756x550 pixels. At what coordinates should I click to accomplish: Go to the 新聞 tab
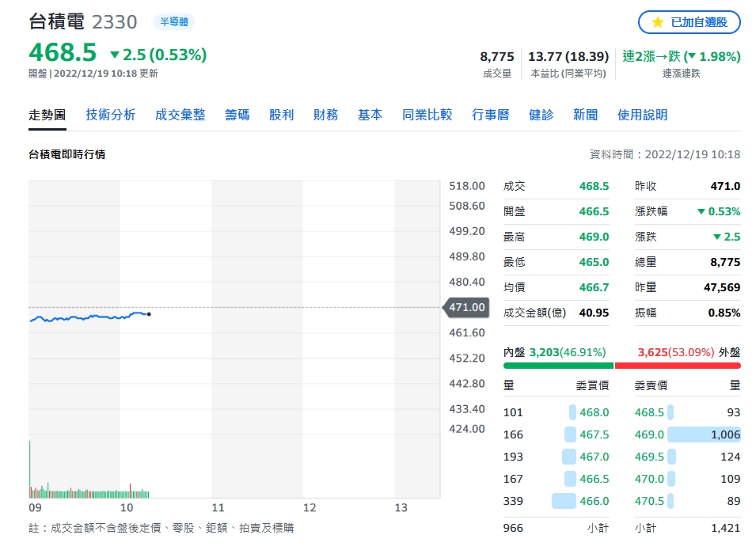click(x=585, y=115)
